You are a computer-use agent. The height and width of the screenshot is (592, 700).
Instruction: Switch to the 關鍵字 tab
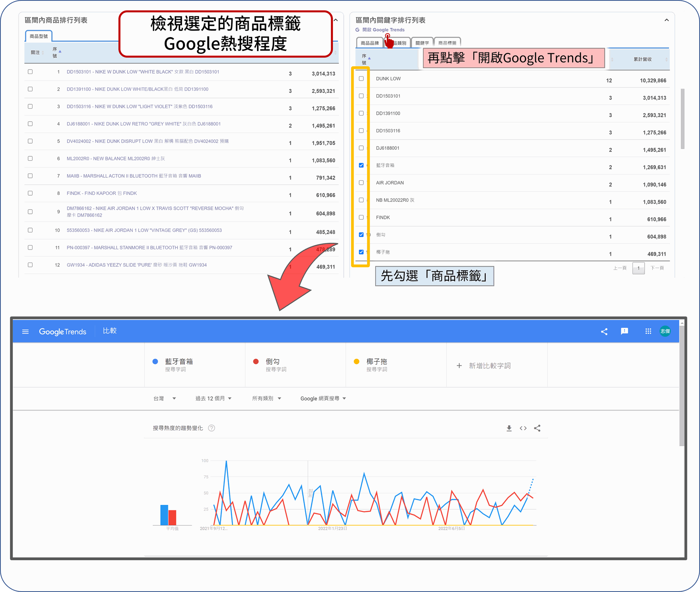[422, 43]
